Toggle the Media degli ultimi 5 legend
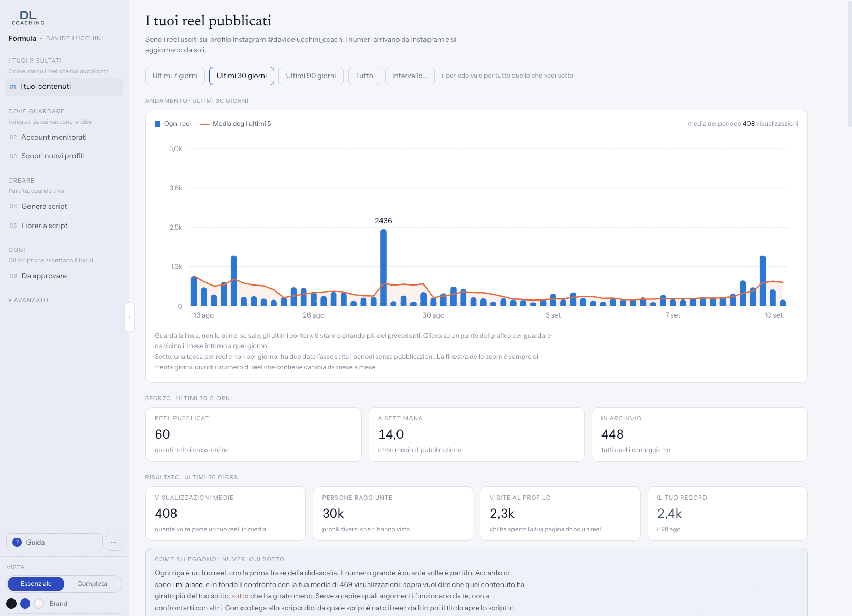Viewport: 852px width, 616px height. click(236, 124)
